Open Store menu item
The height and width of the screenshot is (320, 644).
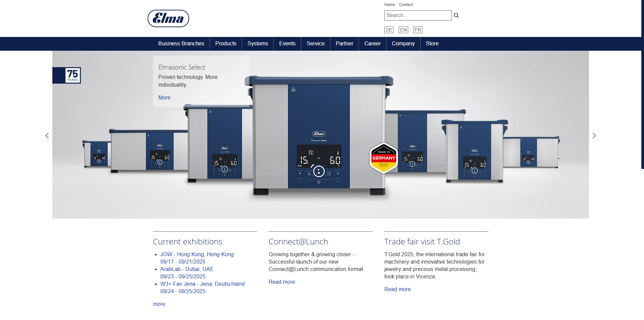pos(432,44)
